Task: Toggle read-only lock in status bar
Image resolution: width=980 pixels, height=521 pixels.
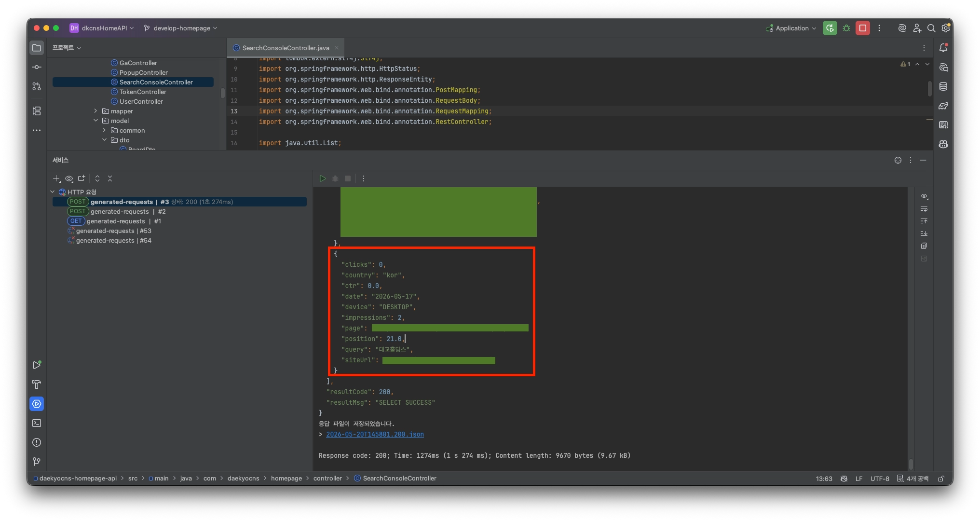Action: pos(941,479)
